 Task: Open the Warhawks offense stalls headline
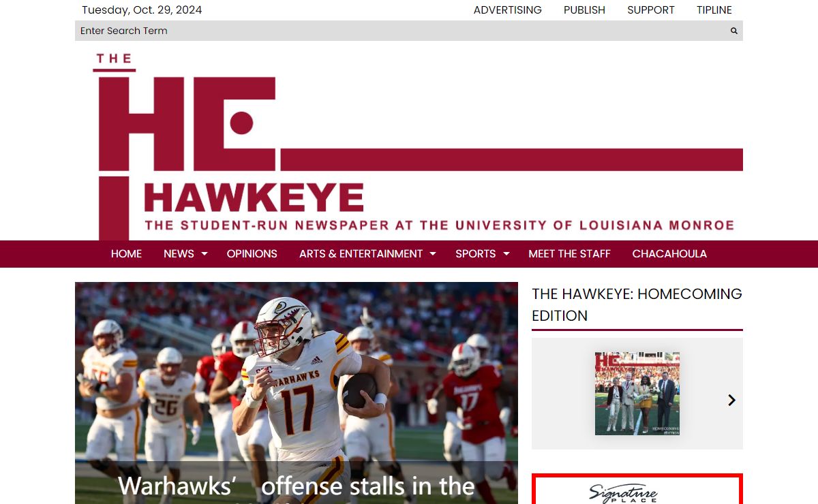[296, 487]
